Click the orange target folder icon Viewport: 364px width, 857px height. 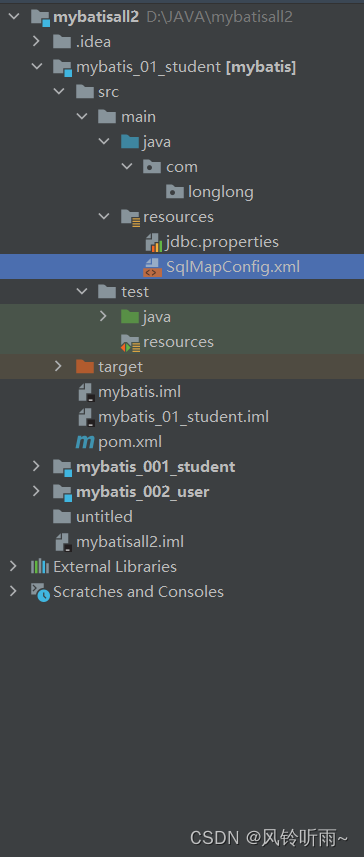tap(85, 366)
